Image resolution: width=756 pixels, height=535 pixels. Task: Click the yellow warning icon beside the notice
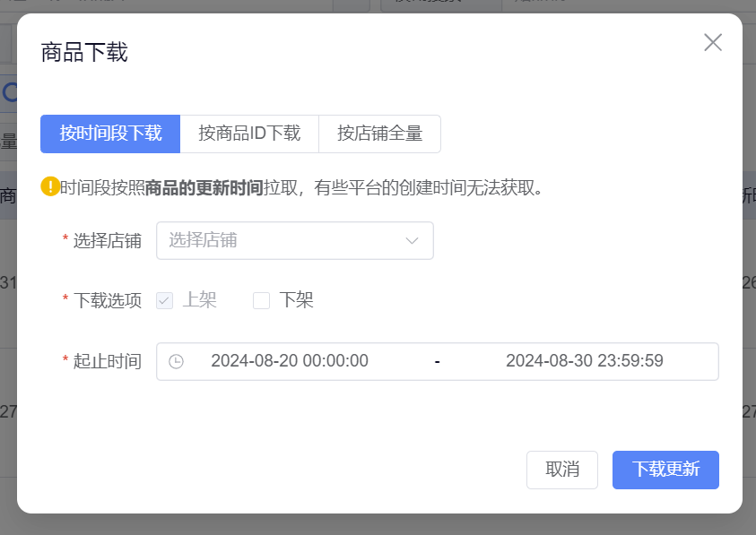click(x=50, y=186)
